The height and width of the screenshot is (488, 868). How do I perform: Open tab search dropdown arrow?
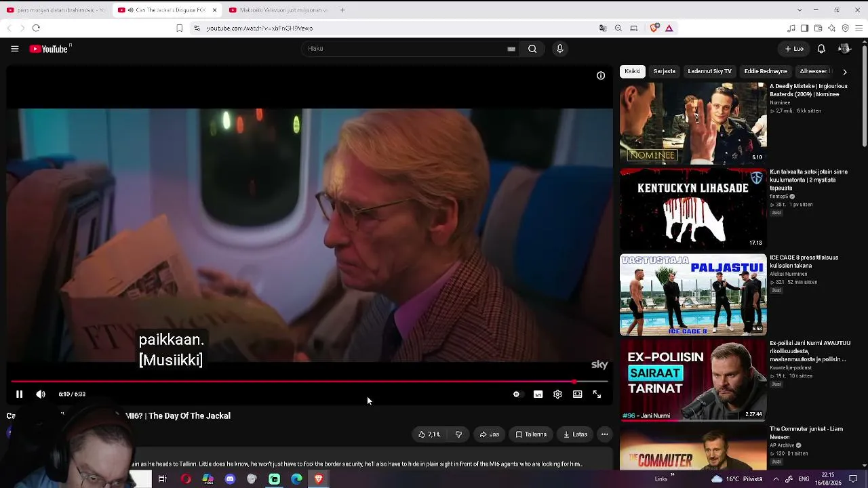click(x=800, y=10)
